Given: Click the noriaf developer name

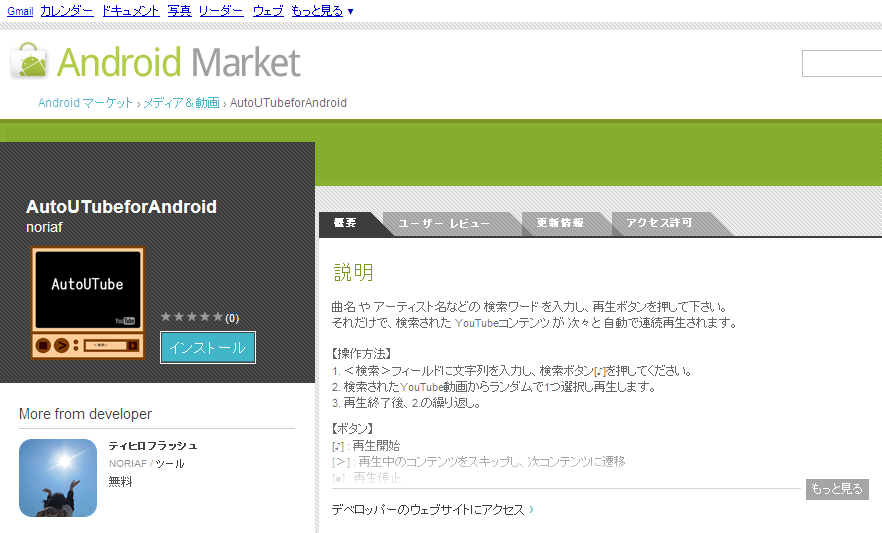Looking at the screenshot, I should point(44,227).
